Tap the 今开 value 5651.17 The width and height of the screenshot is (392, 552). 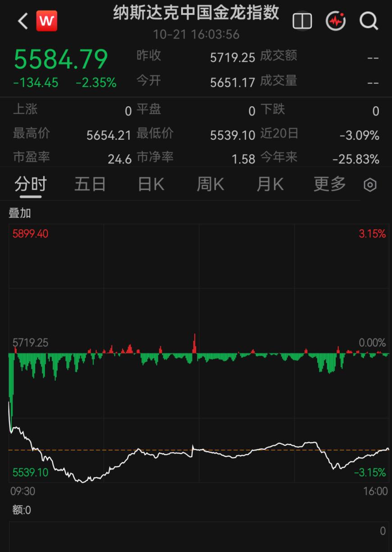point(232,82)
